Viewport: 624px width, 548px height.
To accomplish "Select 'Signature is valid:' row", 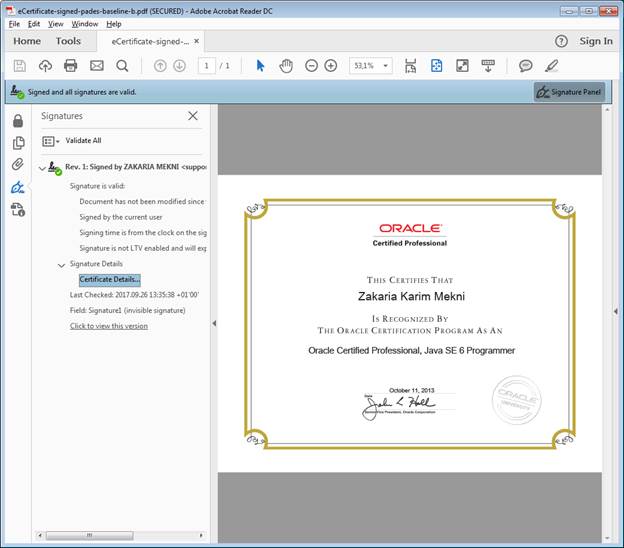I will (97, 186).
